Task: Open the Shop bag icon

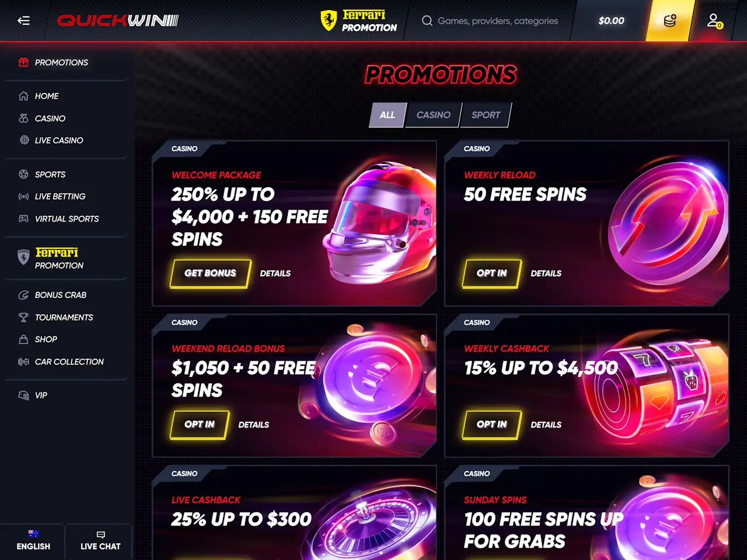Action: [23, 339]
